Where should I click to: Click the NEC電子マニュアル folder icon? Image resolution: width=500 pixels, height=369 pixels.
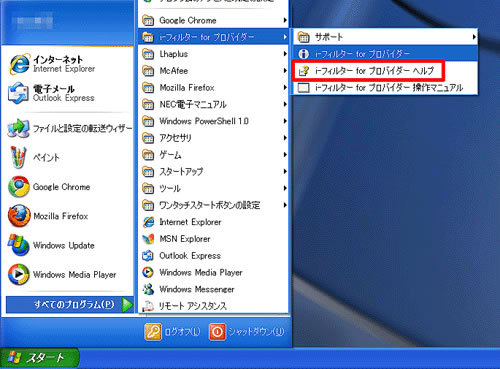[148, 104]
